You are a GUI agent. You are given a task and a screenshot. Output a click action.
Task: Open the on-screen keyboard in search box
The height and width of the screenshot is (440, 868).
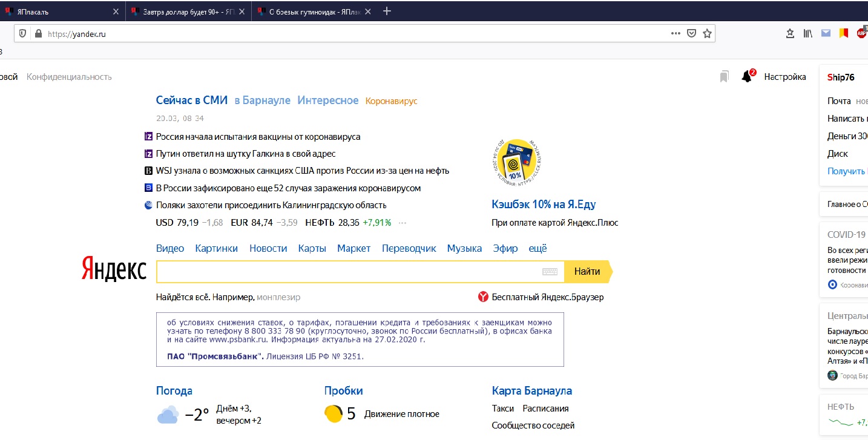click(550, 272)
